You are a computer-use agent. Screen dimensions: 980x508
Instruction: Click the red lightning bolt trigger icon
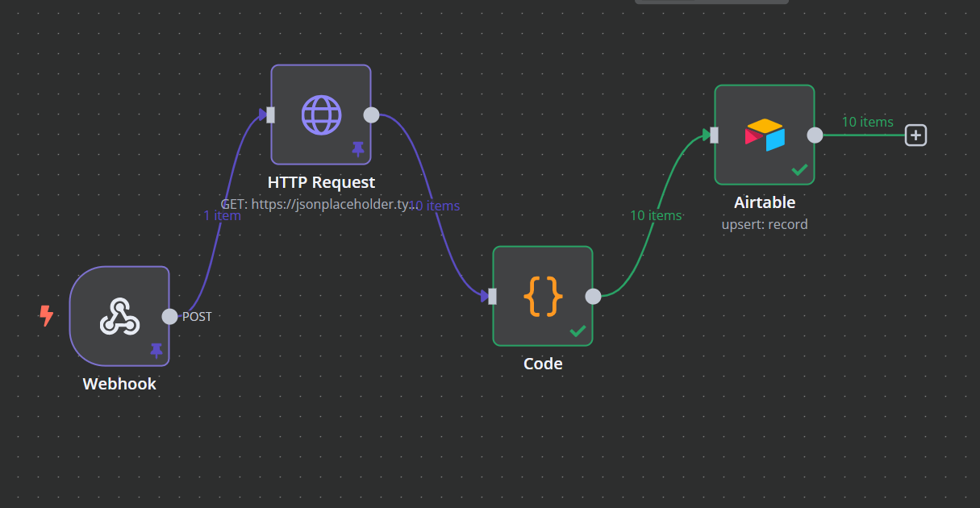click(x=46, y=317)
